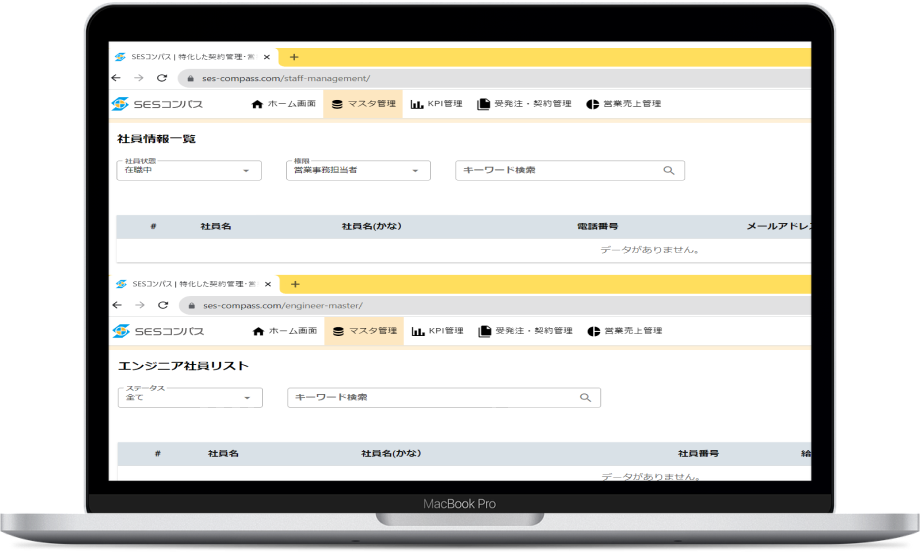Click search magnifier in 社員情報一覧 keyword box
Screen dimensions: 920x552
(x=668, y=170)
